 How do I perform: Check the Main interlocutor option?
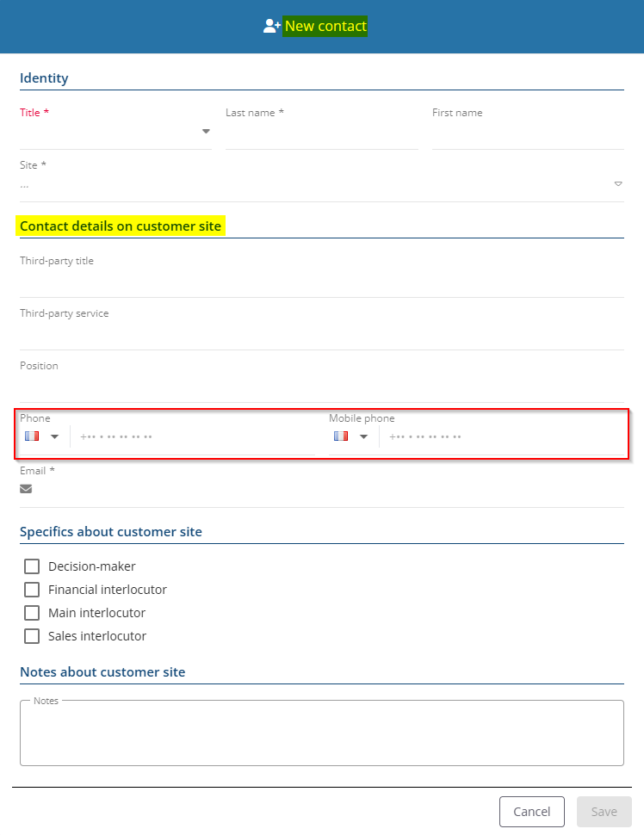pos(32,613)
